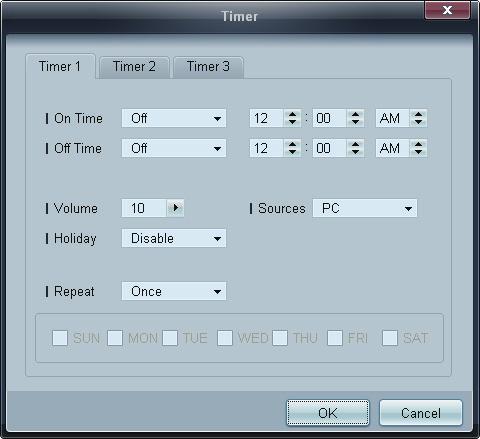Toggle On Time AM/PM with up arrow

(418, 114)
